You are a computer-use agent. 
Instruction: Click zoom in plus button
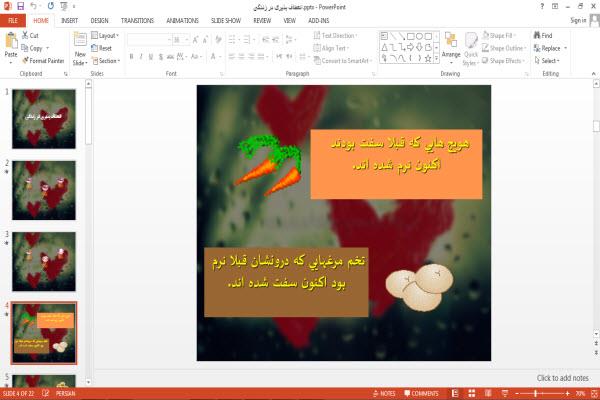click(567, 393)
